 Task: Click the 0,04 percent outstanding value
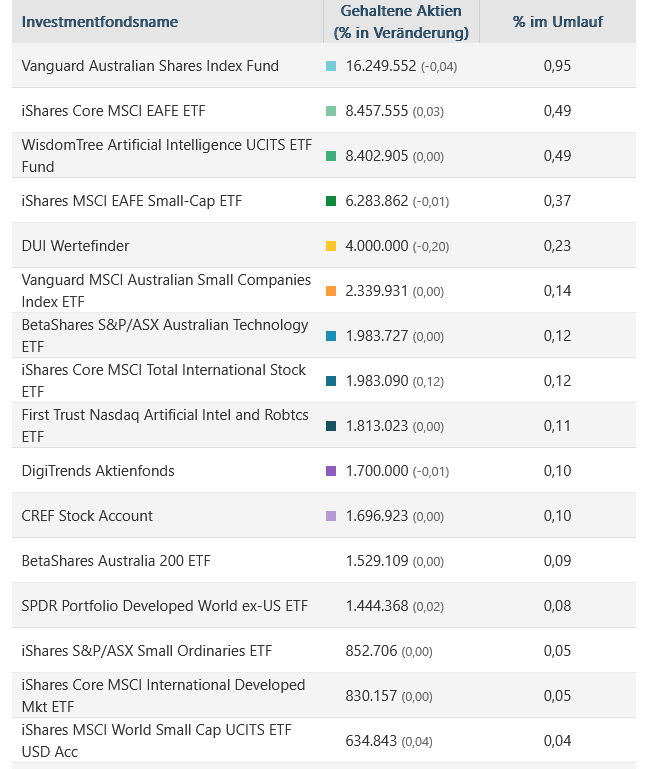(x=557, y=741)
